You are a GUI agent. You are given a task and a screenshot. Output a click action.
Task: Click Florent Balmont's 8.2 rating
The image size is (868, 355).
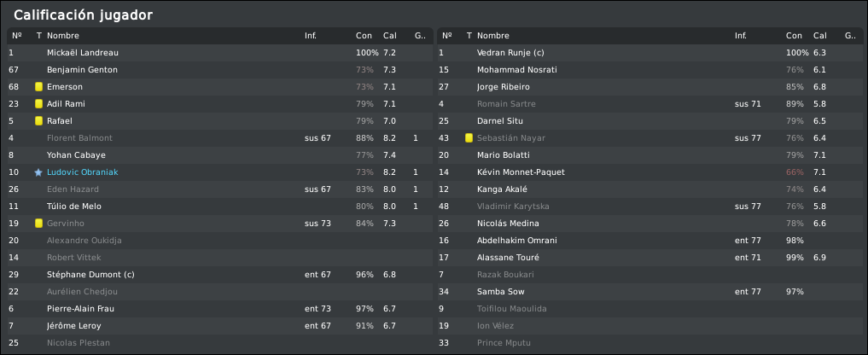[x=390, y=138]
